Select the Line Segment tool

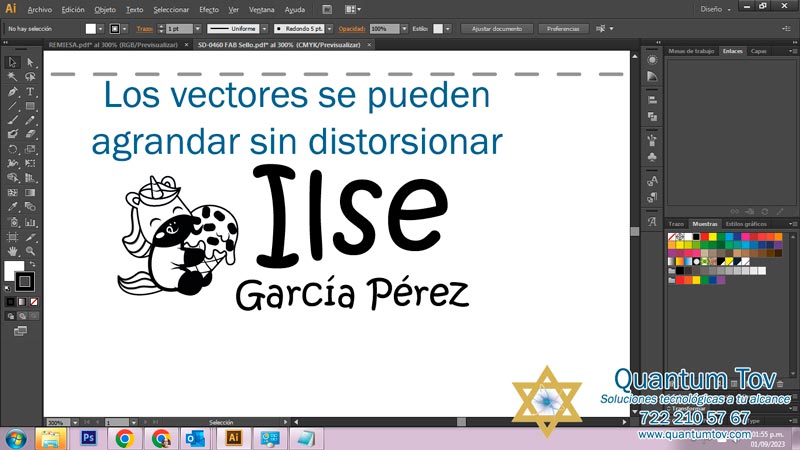coord(12,106)
